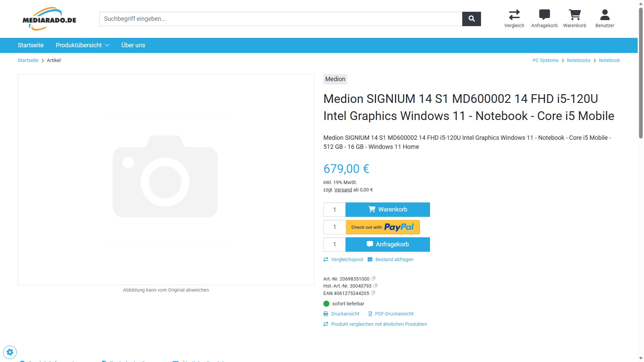Check out with PayPal button
Viewport: 644px width, 362px height.
(383, 227)
